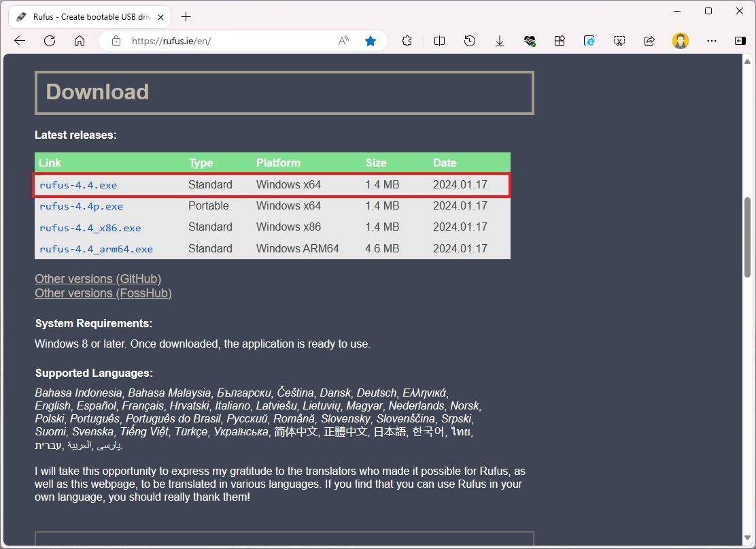Refresh the Rufus page

tap(50, 41)
